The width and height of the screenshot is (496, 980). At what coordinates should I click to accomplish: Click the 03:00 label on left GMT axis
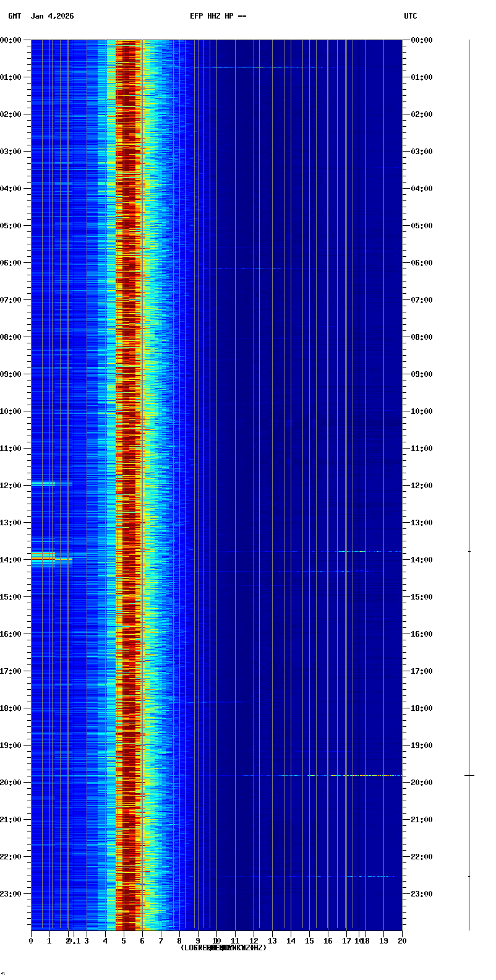tap(11, 152)
